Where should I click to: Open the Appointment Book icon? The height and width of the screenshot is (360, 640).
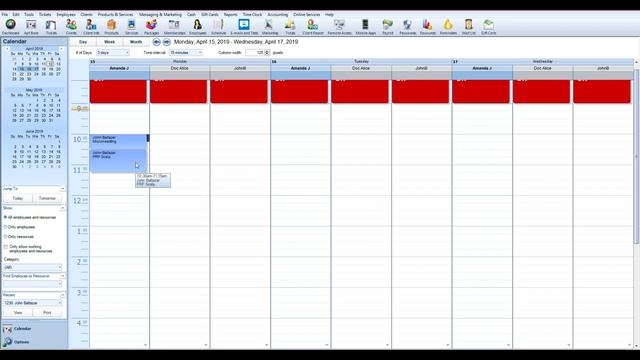pos(31,27)
